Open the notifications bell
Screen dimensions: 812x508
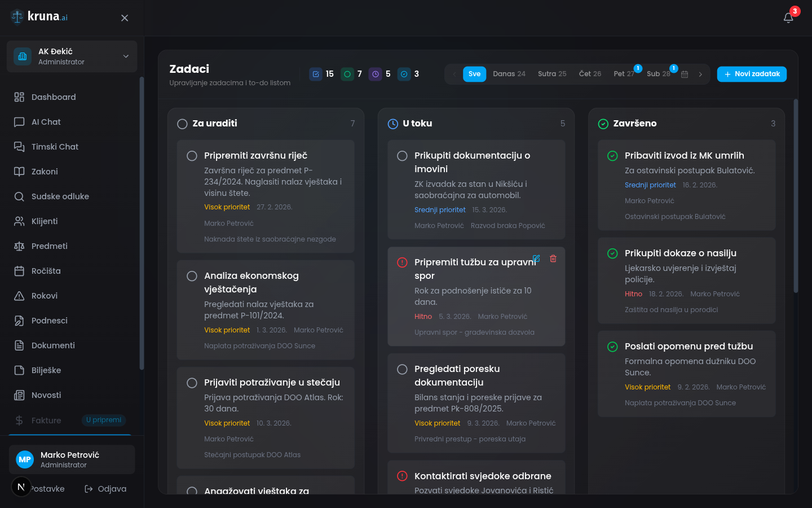(788, 17)
